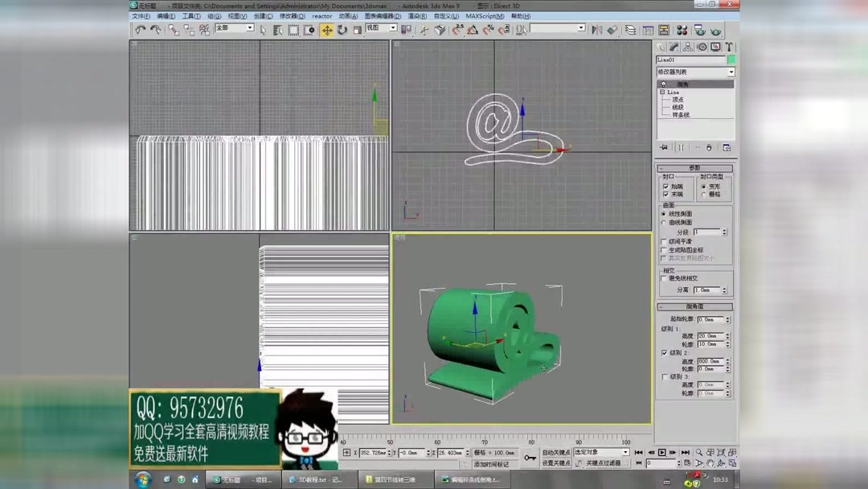The image size is (868, 489).
Task: Activate the Select and Move tool
Action: click(326, 30)
